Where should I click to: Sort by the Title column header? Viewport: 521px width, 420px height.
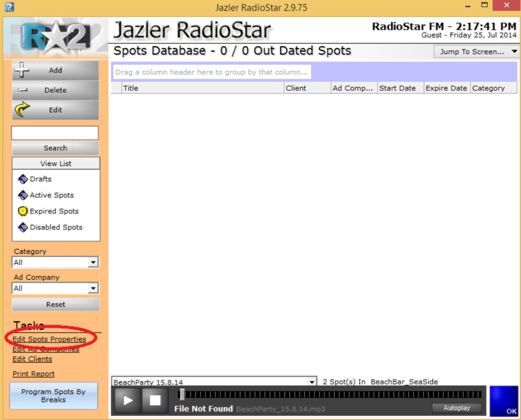[x=203, y=88]
